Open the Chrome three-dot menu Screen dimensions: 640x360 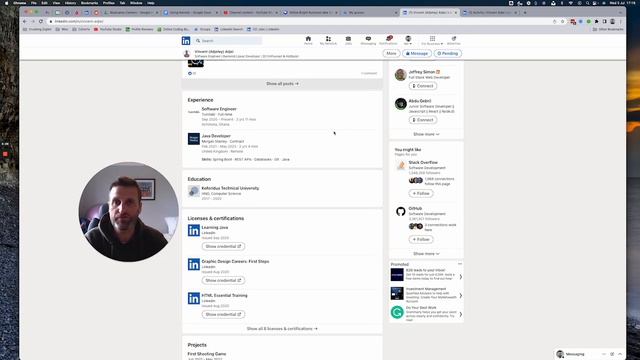620,21
